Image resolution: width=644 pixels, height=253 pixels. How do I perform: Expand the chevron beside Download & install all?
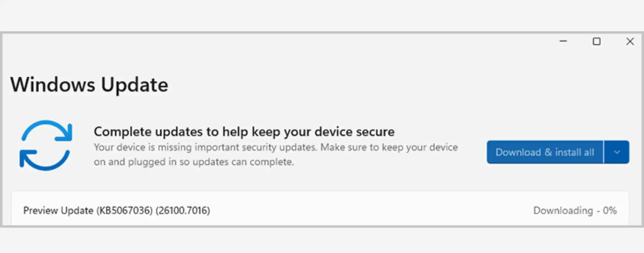click(617, 152)
